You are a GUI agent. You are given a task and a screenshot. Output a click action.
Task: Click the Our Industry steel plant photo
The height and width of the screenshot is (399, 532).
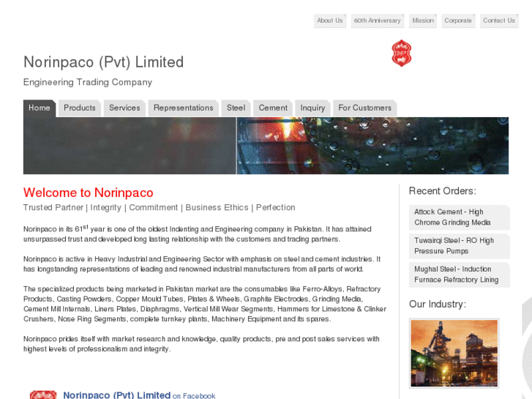click(454, 353)
